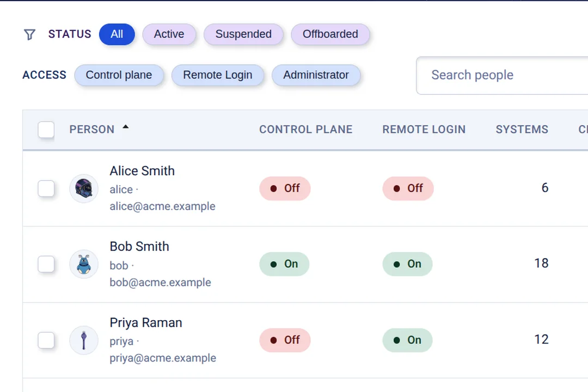Toggle Priya Raman's Control Plane Off badge

285,340
